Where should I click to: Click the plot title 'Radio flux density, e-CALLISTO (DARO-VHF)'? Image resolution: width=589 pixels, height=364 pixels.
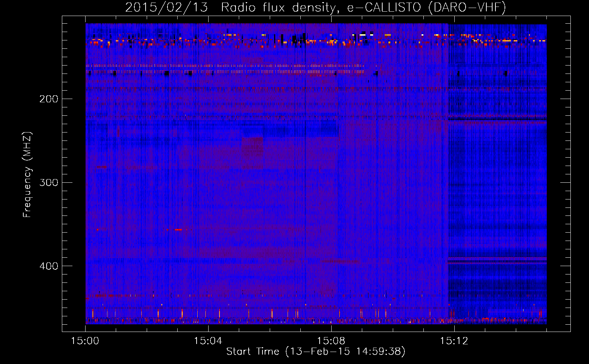(x=364, y=7)
